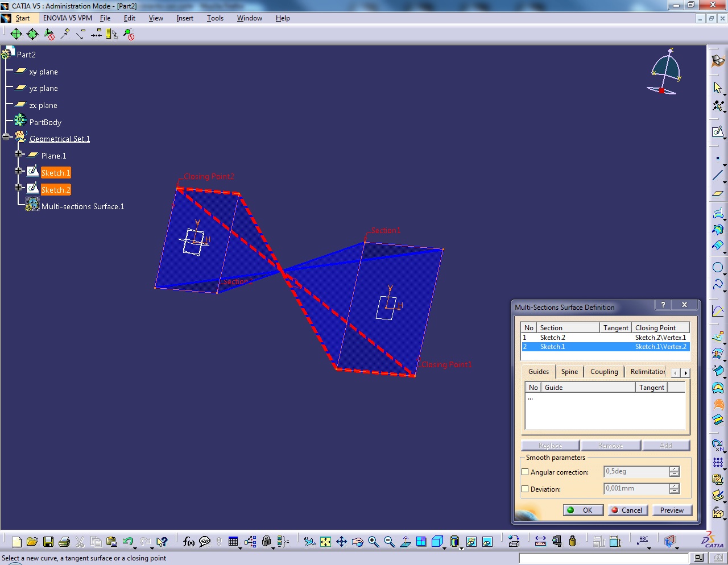Select PartBody in the tree
728x565 pixels.
click(x=45, y=122)
